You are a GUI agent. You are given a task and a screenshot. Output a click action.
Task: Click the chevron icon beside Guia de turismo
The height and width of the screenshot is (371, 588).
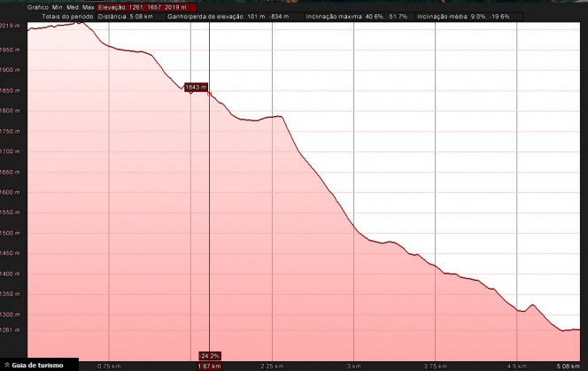(6, 365)
